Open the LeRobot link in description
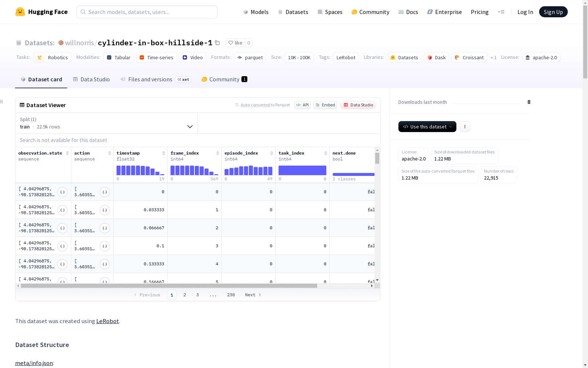Viewport: 588px width, 368px height. pos(107,321)
